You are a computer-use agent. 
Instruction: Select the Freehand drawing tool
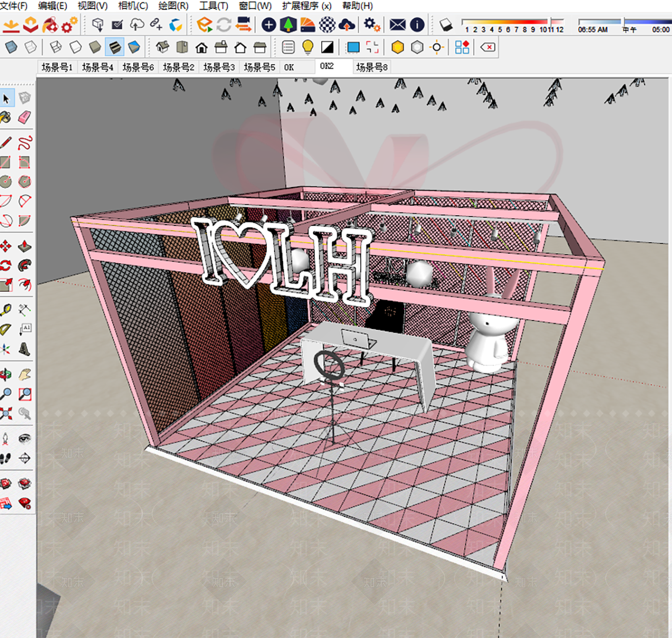pos(25,143)
